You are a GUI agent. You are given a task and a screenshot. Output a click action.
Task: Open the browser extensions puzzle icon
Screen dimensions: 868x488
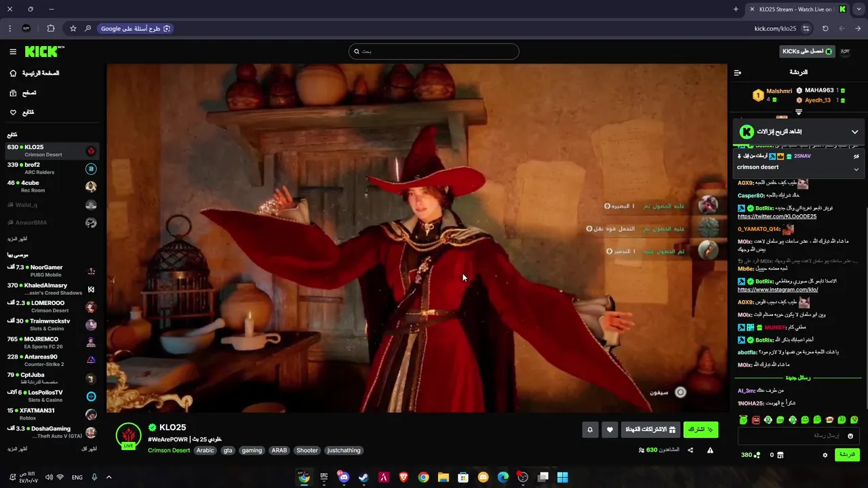click(x=51, y=28)
